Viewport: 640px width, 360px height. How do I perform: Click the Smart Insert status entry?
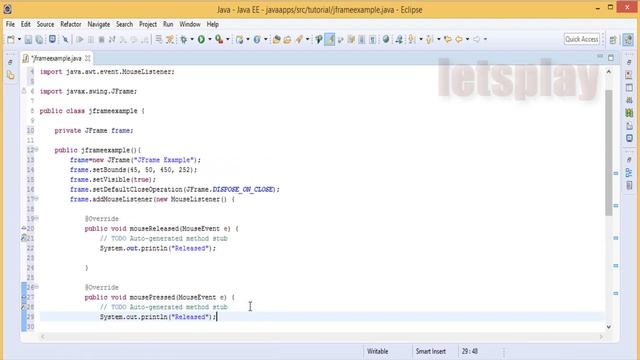click(x=431, y=351)
